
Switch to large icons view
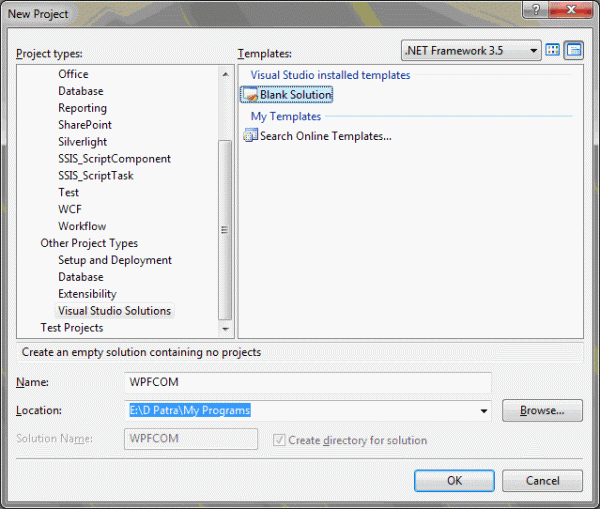tap(552, 50)
